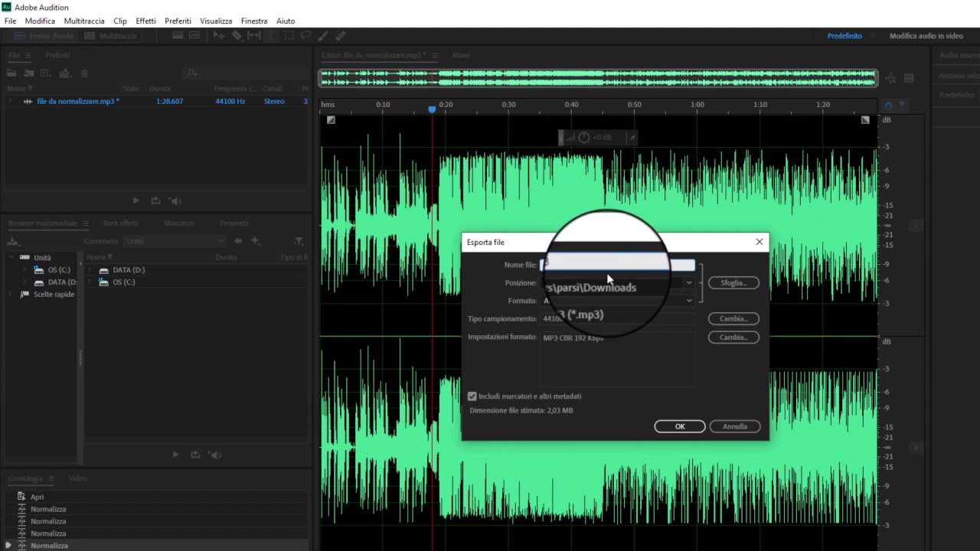Image resolution: width=980 pixels, height=551 pixels.
Task: Expand DATA (D:) row in content list
Action: coord(90,270)
